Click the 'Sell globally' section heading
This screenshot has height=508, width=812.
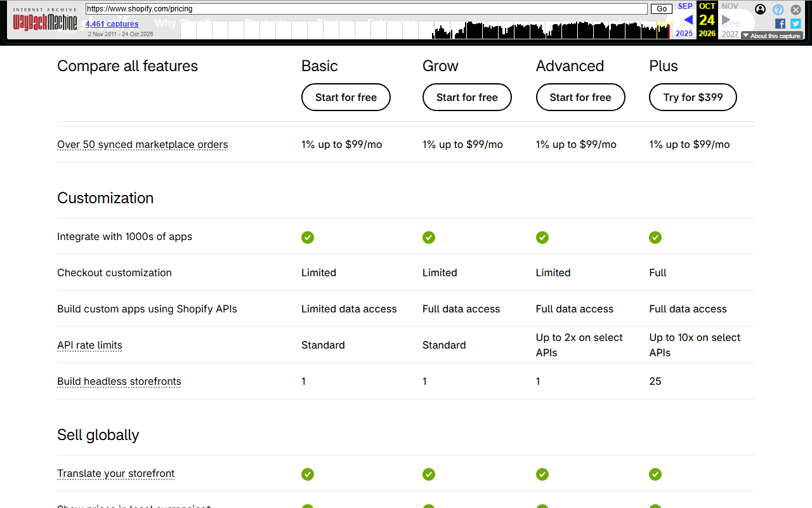(98, 435)
